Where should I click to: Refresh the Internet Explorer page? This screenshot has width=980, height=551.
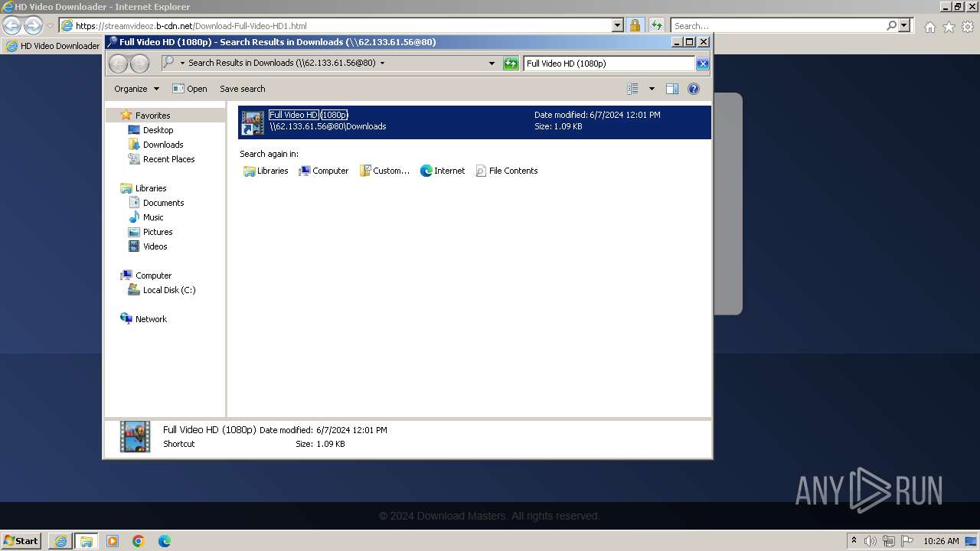coord(656,25)
